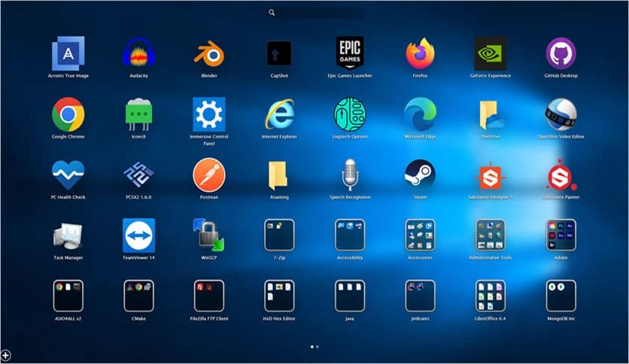This screenshot has width=629, height=364.
Task: Expand the CMake folder group
Action: 138,296
